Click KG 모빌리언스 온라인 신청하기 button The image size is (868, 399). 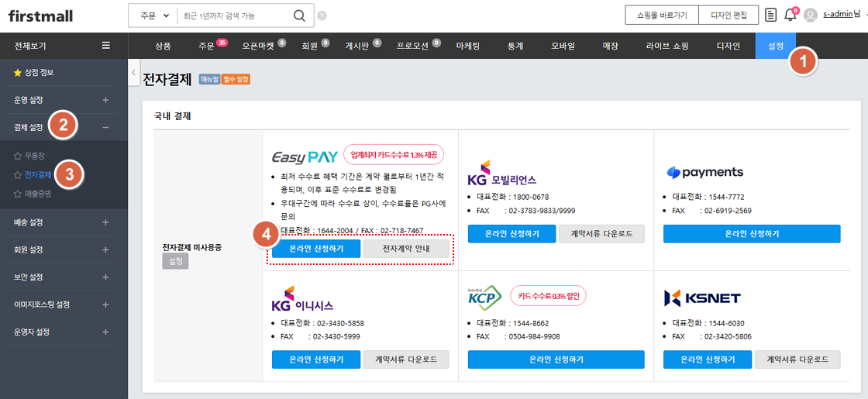(x=511, y=233)
